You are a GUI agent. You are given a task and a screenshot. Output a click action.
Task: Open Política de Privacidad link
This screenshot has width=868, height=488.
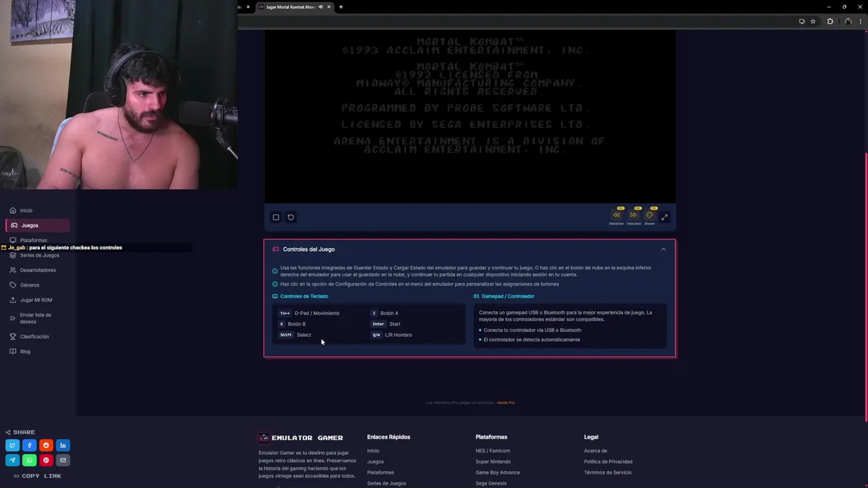tap(608, 462)
